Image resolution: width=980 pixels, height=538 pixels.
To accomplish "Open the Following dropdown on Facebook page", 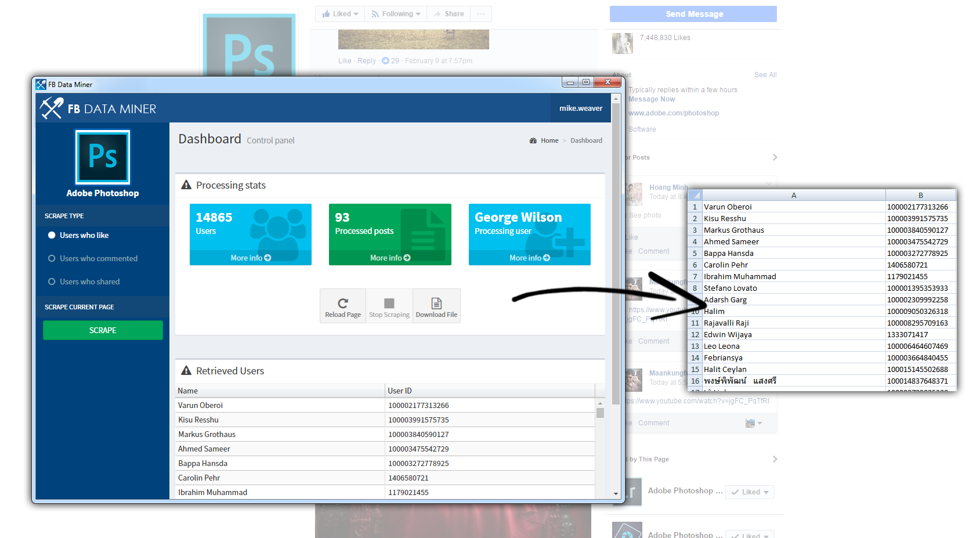I will coord(396,14).
